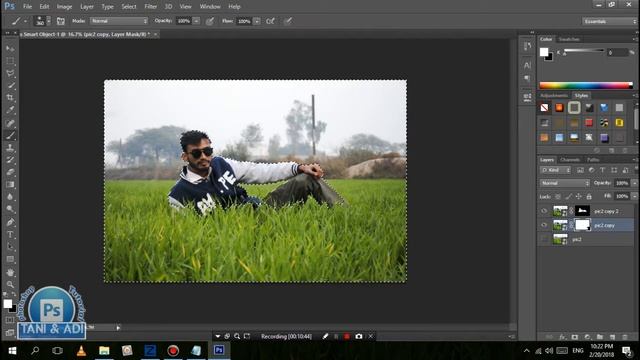Open the brush Mode dropdown
Image resolution: width=640 pixels, height=360 pixels.
119,21
